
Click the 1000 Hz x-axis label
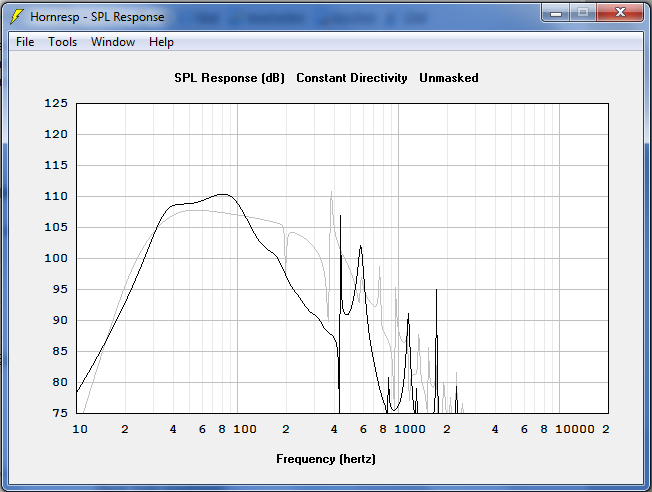[x=410, y=429]
